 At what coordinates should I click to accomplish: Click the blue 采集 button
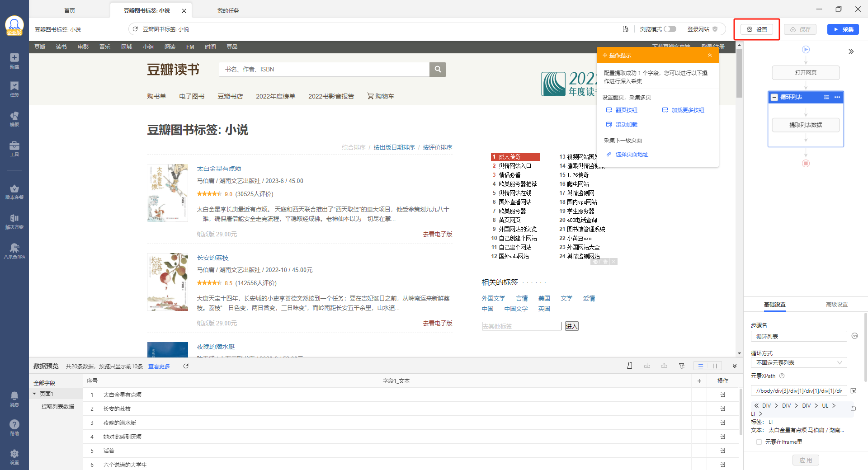[843, 29]
